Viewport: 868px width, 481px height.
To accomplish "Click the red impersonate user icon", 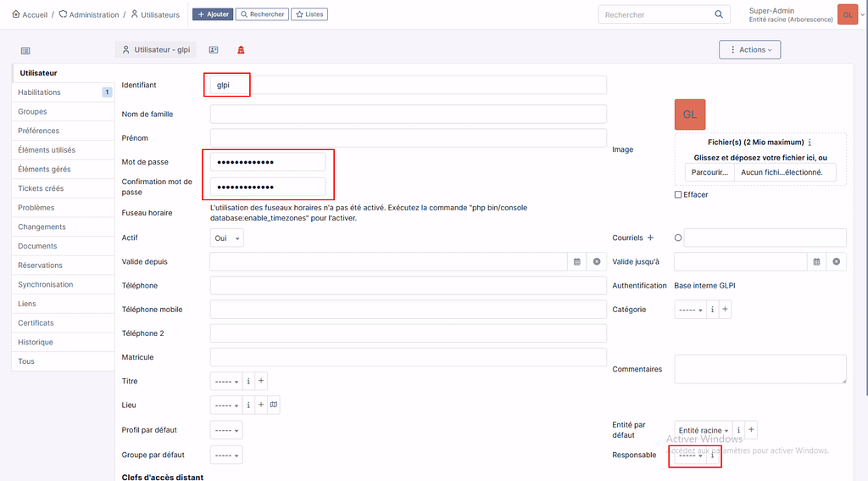I will point(241,50).
